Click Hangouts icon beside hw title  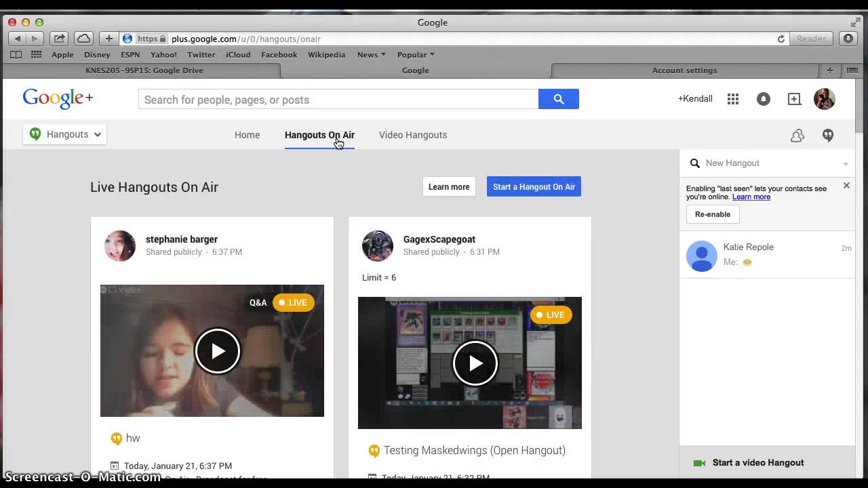click(117, 439)
